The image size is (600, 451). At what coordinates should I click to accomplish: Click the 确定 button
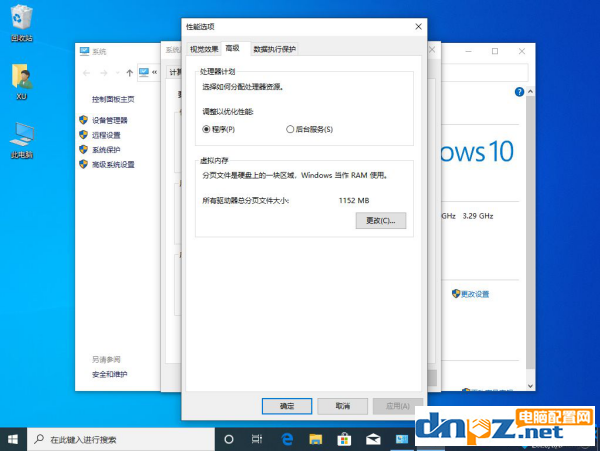point(287,406)
